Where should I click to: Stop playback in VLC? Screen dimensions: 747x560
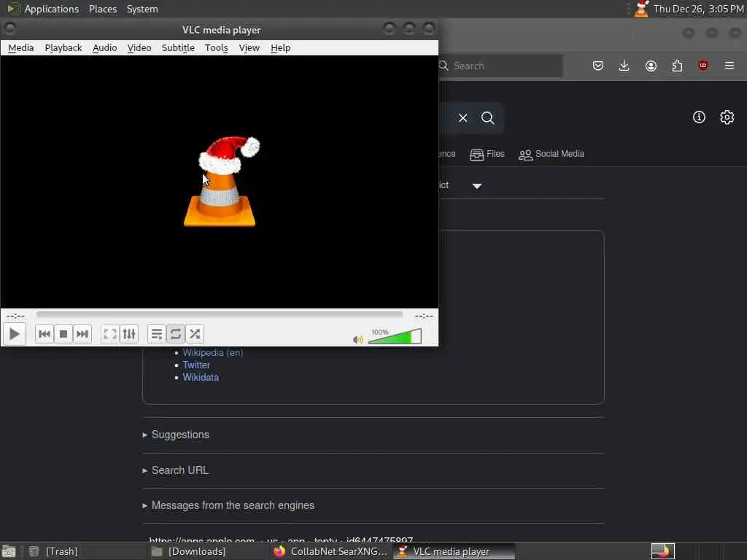[x=63, y=334]
